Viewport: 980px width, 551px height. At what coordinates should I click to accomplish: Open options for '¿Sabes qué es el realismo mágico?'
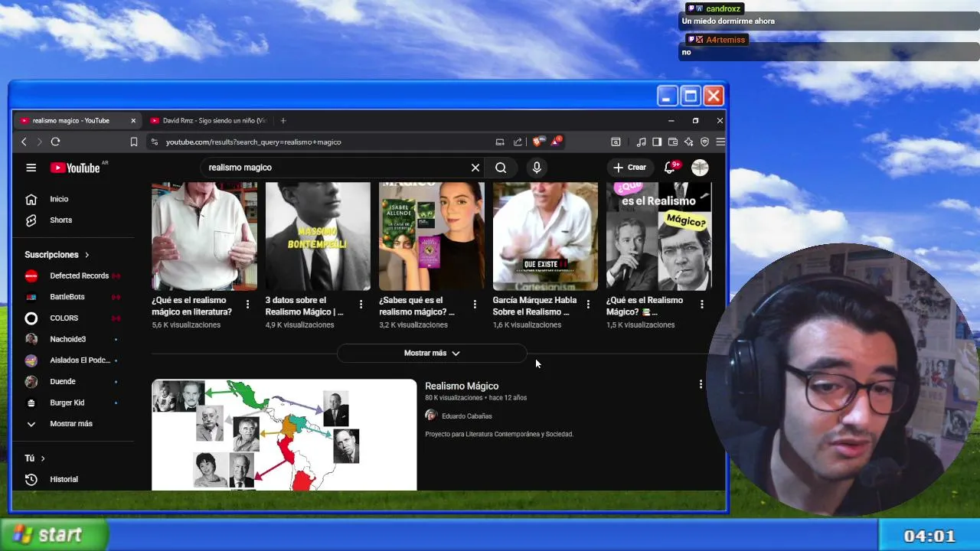[475, 305]
